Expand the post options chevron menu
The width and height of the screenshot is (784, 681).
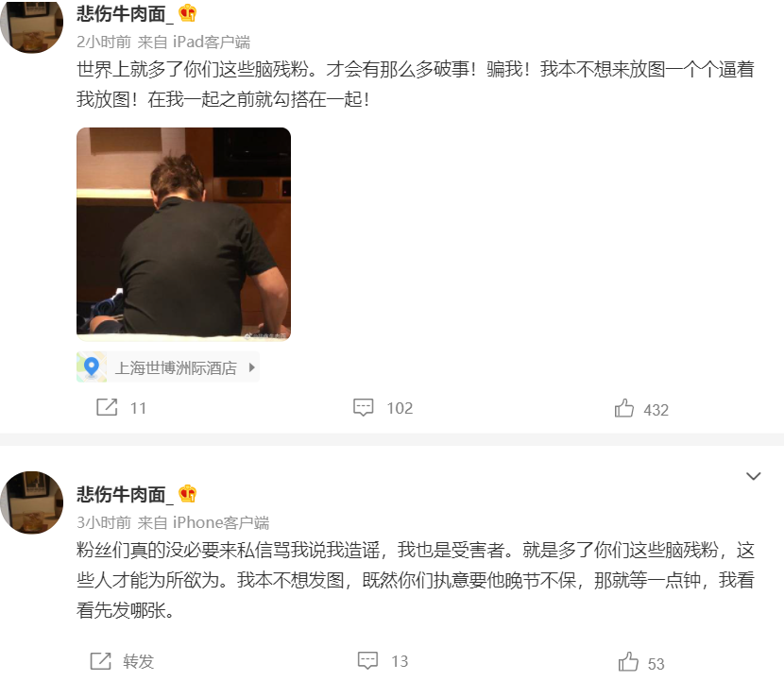coord(753,476)
